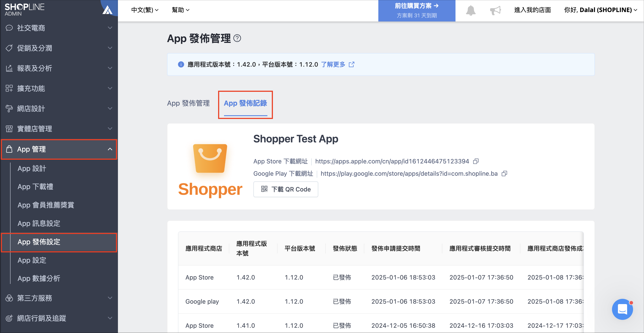Screen dimensions: 644x333
Task: Open the live chat support bubble
Action: coord(622,309)
